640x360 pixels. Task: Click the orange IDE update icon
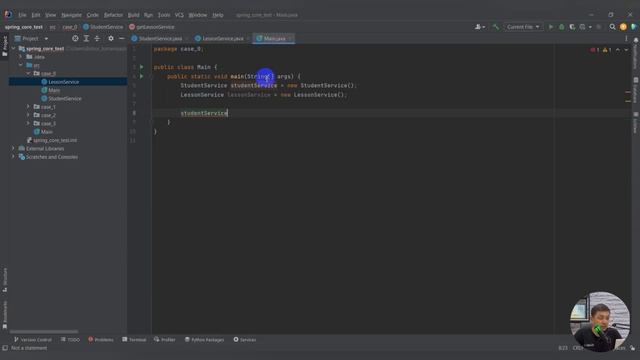[x=623, y=27]
